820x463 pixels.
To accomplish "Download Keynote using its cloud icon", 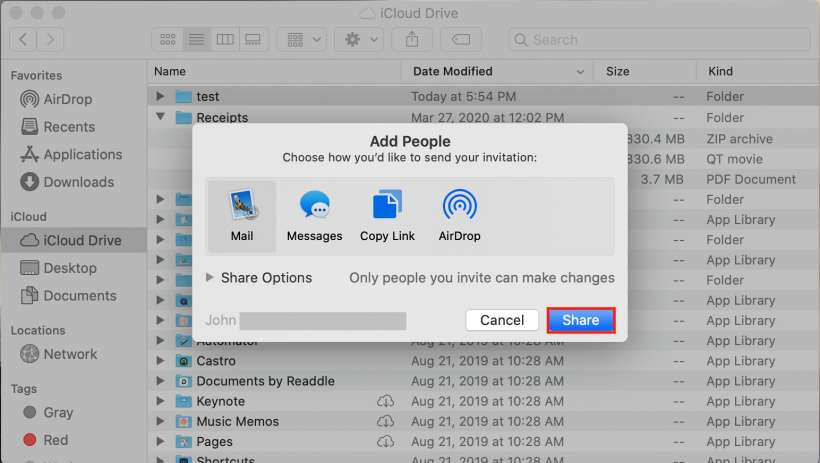I will (x=385, y=401).
